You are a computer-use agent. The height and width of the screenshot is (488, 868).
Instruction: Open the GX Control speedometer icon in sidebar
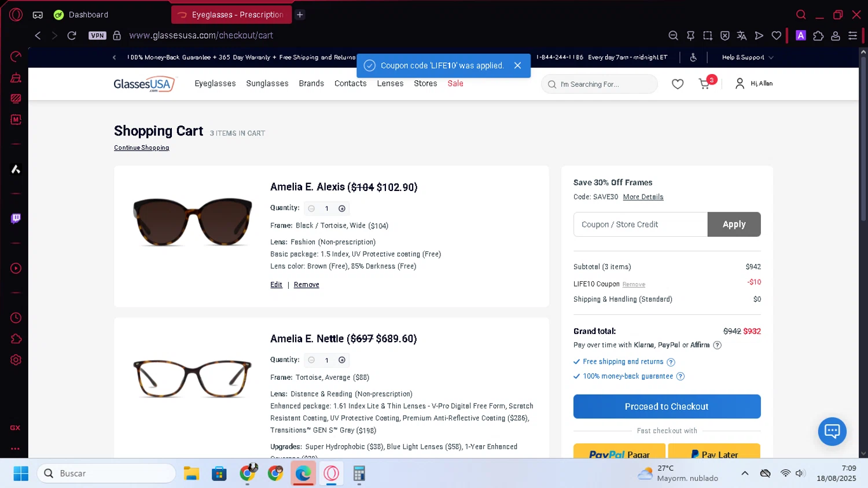(x=16, y=56)
